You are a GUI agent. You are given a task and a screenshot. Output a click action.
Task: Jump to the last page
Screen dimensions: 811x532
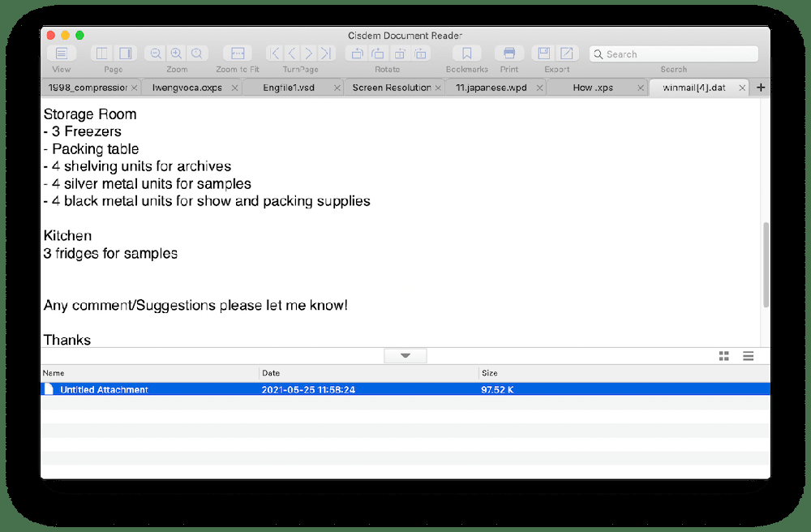[x=326, y=54]
